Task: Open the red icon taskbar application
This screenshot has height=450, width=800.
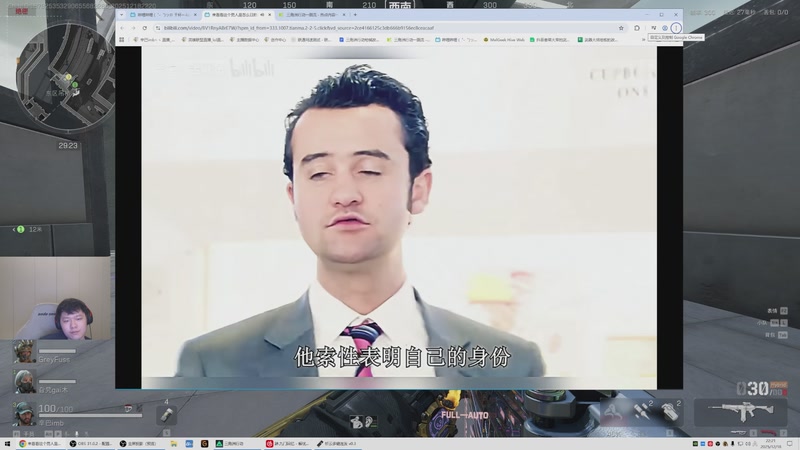Action: 287,444
